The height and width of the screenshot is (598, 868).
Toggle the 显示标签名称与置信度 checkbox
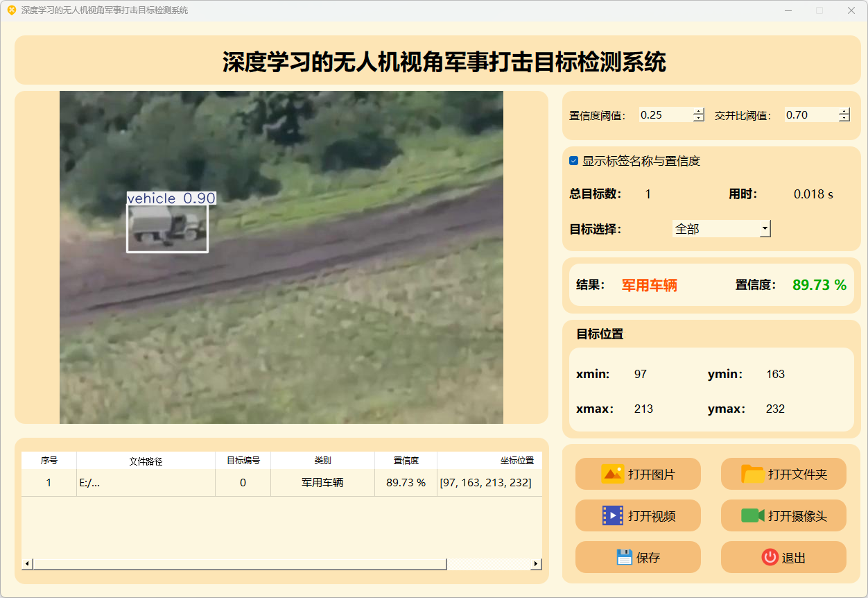574,161
